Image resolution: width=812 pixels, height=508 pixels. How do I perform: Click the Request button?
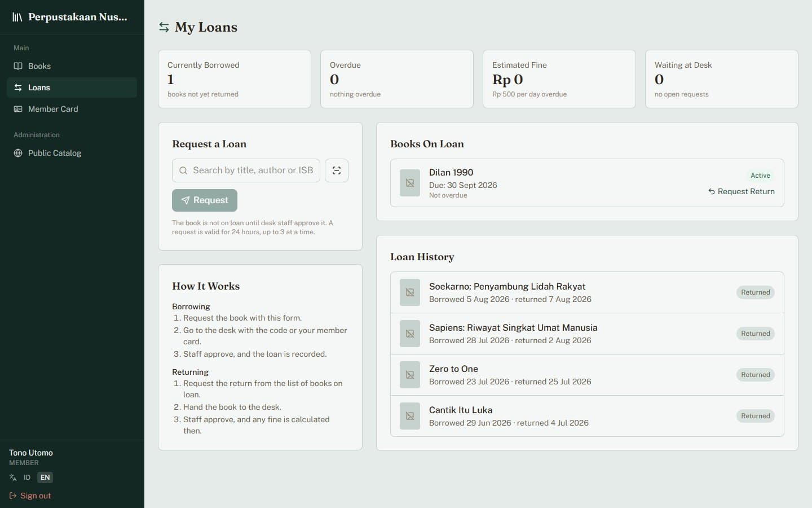(x=205, y=200)
